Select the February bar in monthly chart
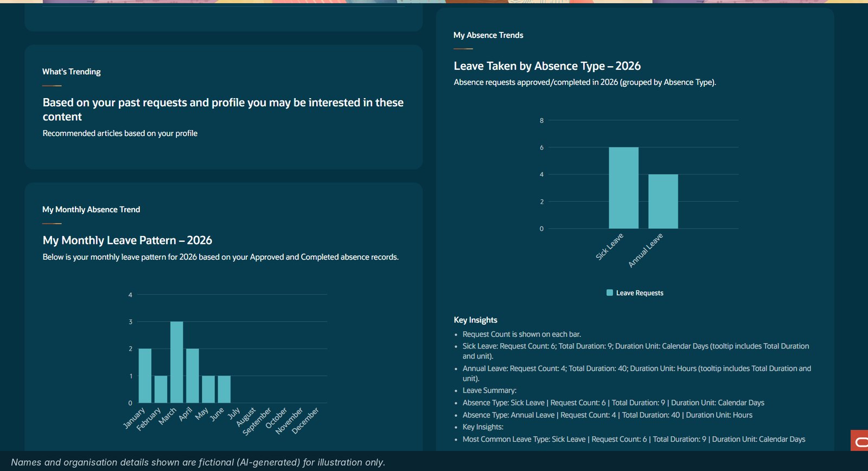 161,389
